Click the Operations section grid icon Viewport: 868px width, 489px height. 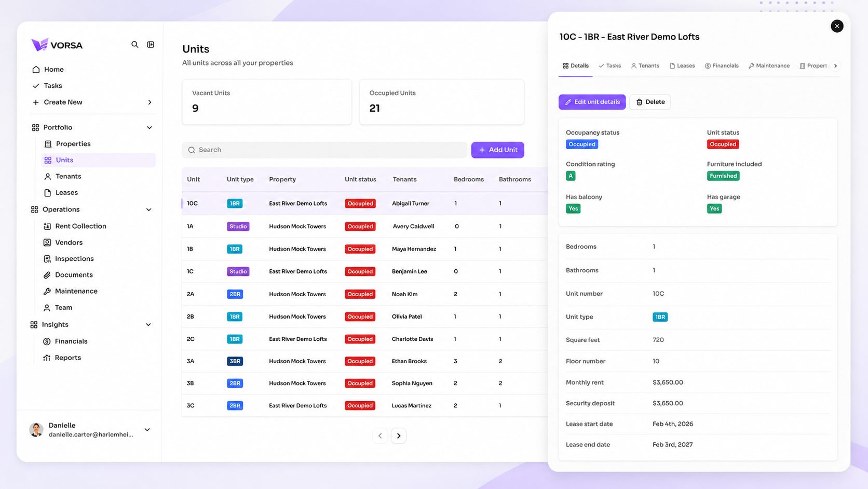tap(35, 209)
